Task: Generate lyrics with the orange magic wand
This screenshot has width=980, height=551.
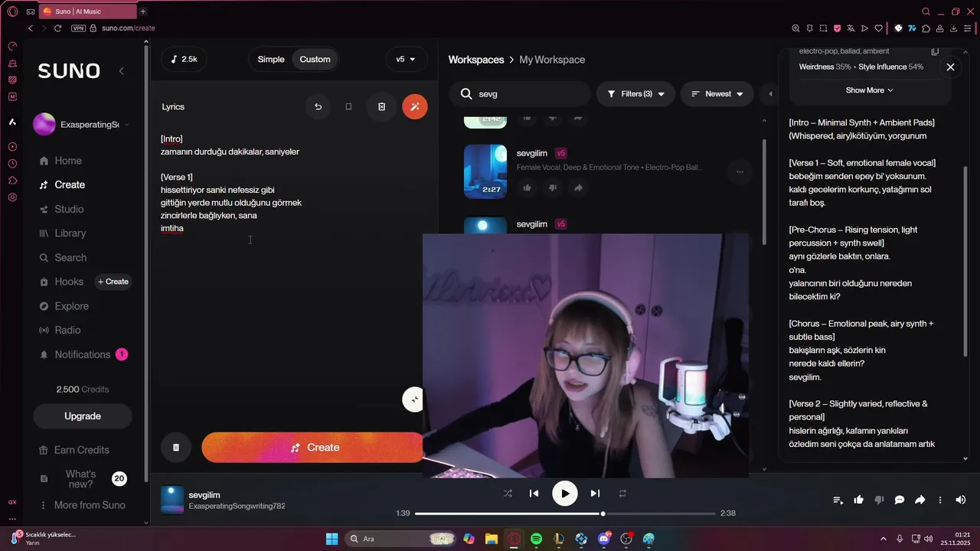Action: (x=415, y=106)
